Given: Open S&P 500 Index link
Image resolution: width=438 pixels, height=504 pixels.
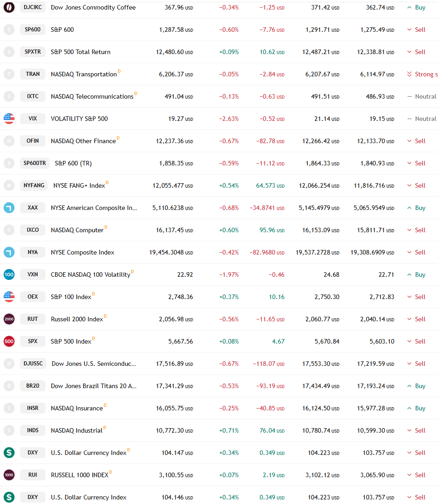Looking at the screenshot, I should point(71,341).
